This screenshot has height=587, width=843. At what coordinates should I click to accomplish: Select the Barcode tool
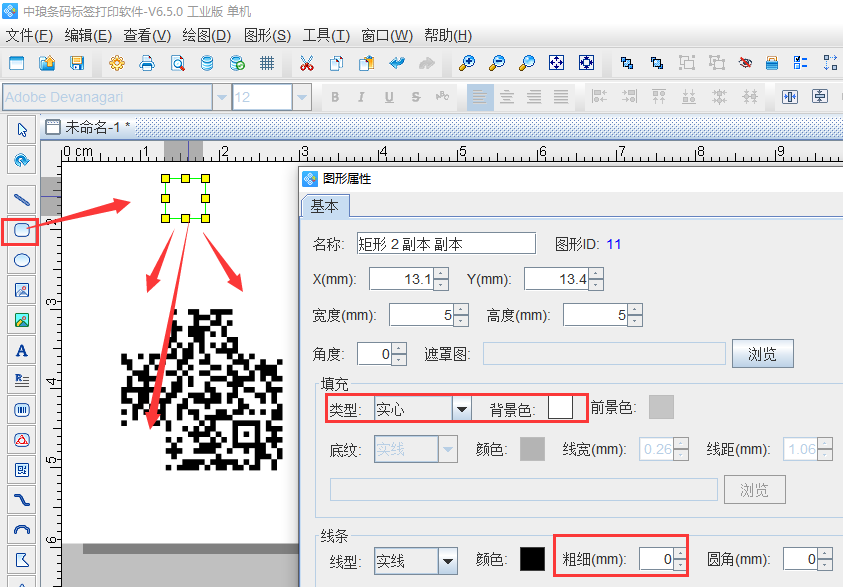coord(21,410)
